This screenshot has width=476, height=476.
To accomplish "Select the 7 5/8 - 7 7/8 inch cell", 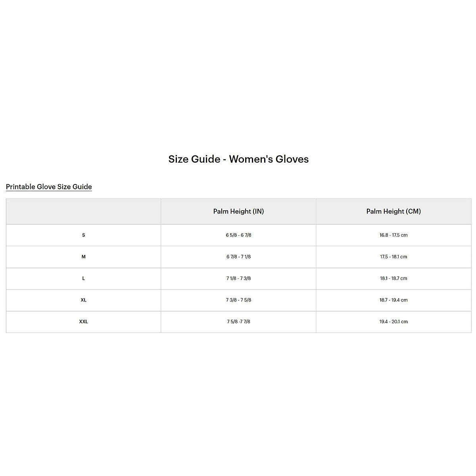I will click(238, 322).
